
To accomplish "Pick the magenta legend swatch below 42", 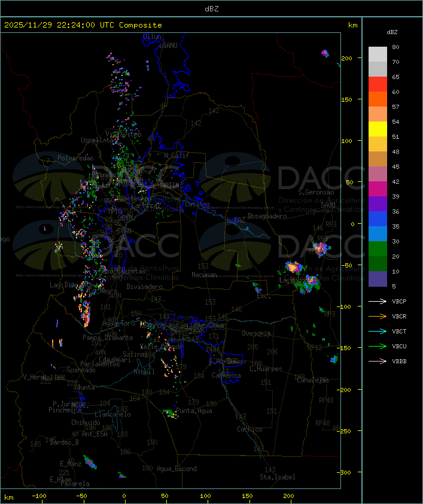I will tap(378, 189).
